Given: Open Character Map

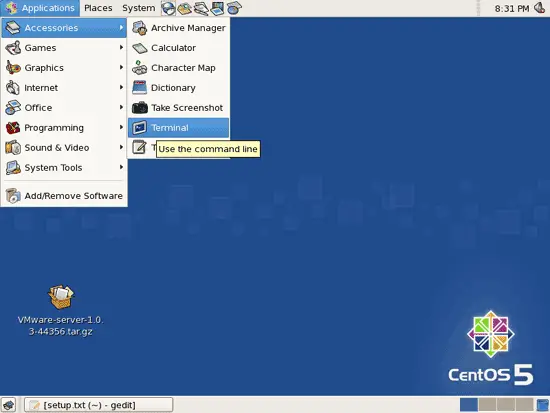Looking at the screenshot, I should click(x=179, y=68).
